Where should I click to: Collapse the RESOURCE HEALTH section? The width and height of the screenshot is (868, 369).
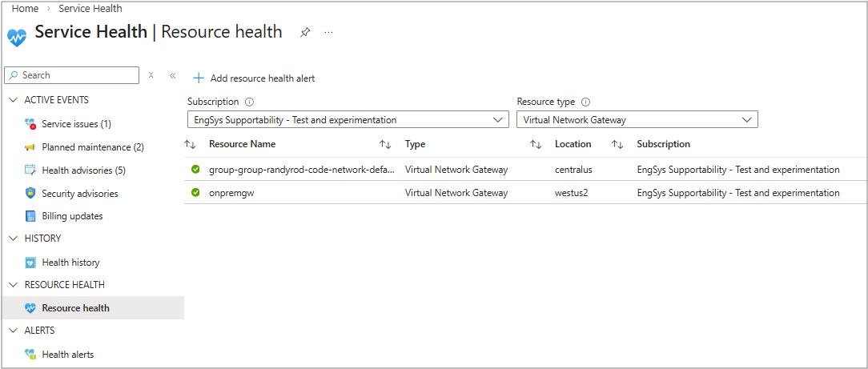14,285
